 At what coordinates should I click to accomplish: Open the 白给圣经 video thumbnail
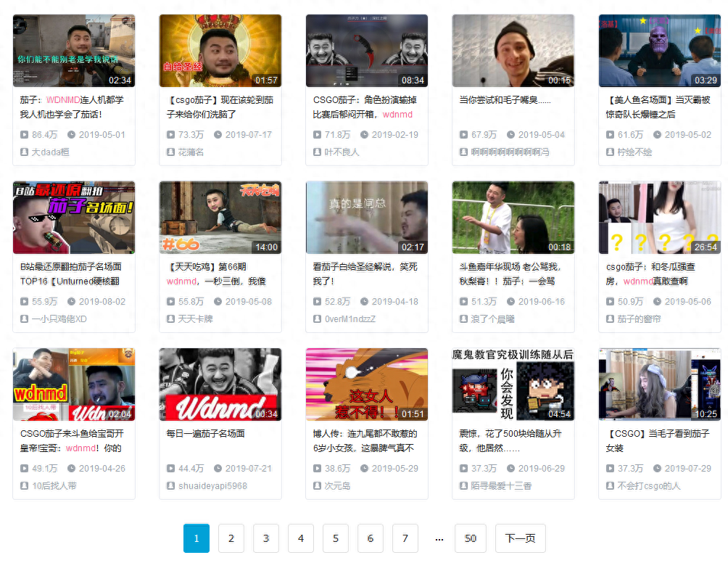click(x=220, y=51)
